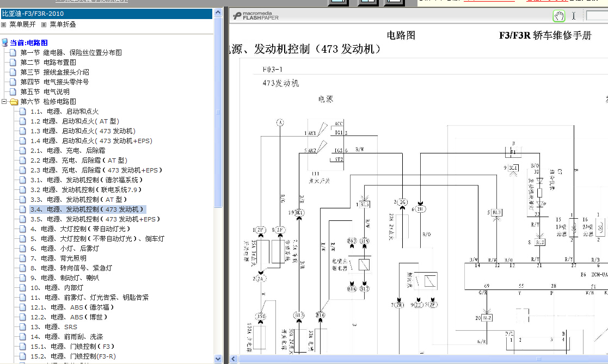Click page icon beside 第五节 电气说明

point(13,91)
